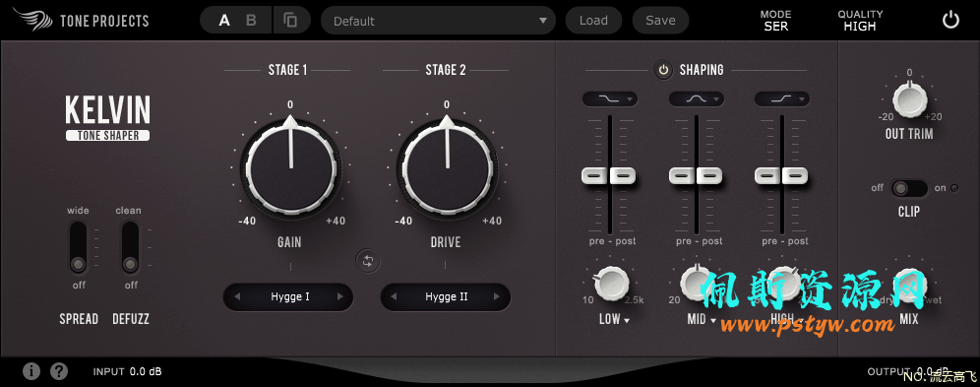The width and height of the screenshot is (980, 387).
Task: Select state B
Action: tap(251, 21)
